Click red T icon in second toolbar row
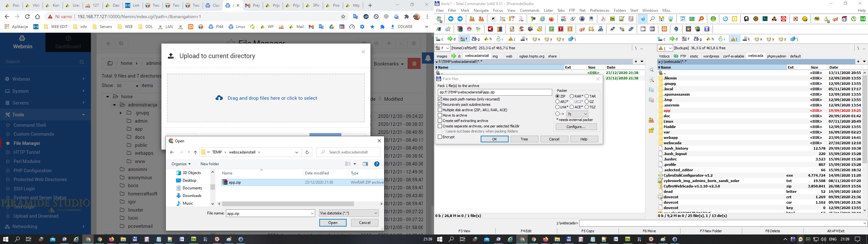Image resolution: width=868 pixels, height=244 pixels. pyautogui.click(x=561, y=29)
